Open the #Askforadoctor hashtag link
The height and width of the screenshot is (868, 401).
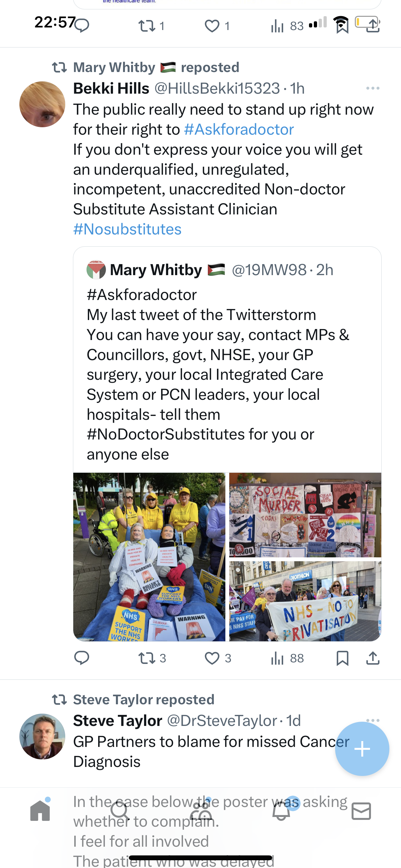coord(239,129)
